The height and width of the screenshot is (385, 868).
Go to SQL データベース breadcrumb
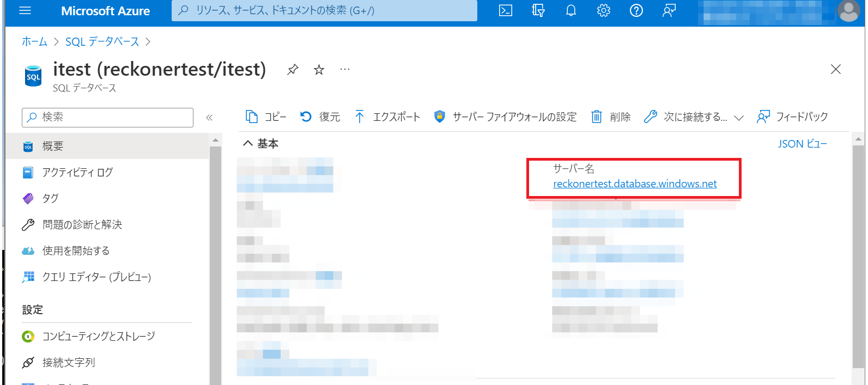point(102,42)
